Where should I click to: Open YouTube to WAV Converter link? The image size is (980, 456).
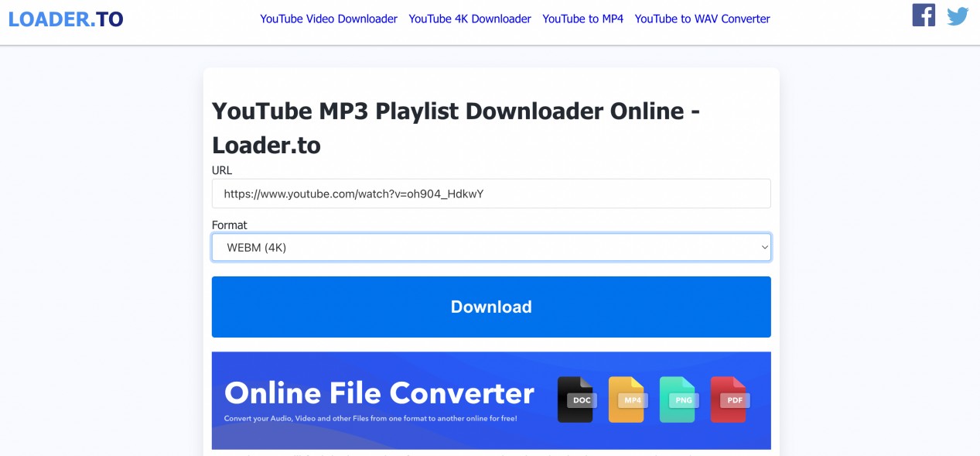(x=702, y=19)
